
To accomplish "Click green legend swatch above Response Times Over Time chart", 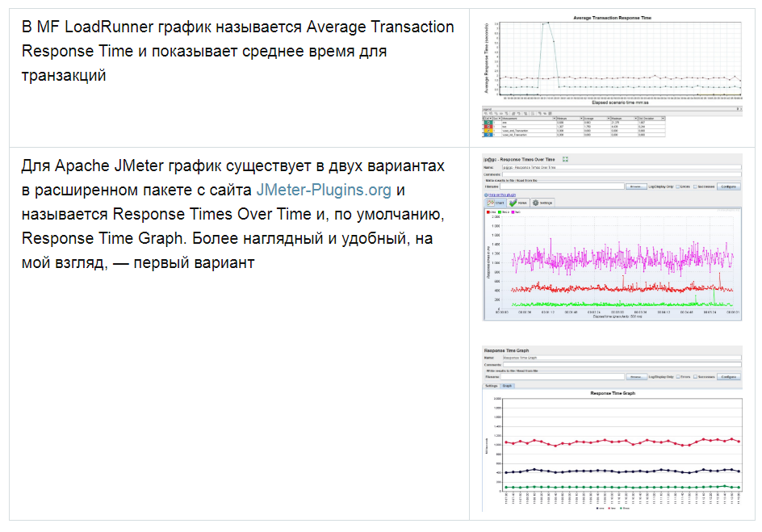I will pyautogui.click(x=500, y=212).
